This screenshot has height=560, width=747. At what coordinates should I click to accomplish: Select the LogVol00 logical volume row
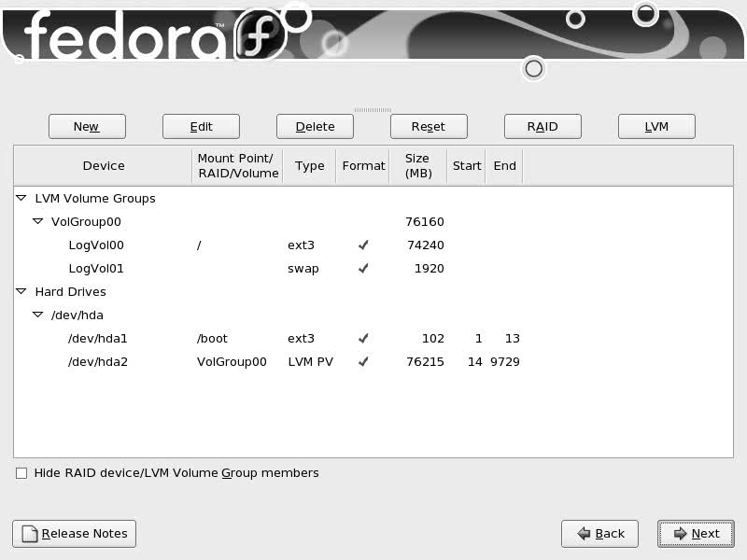[373, 245]
